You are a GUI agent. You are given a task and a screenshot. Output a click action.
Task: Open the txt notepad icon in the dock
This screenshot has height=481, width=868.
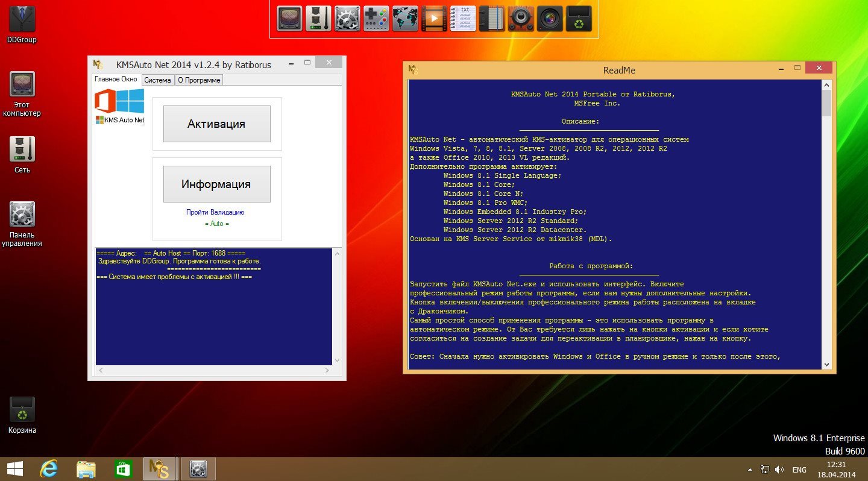click(463, 19)
